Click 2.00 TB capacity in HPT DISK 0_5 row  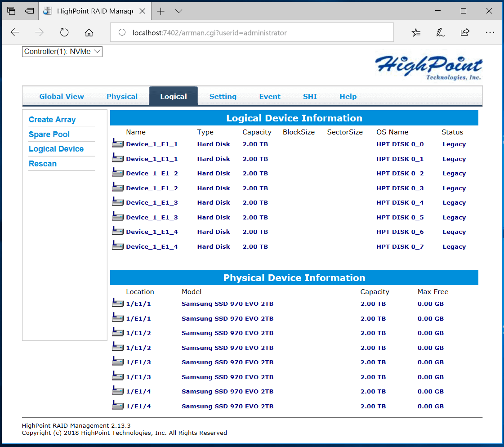(255, 217)
